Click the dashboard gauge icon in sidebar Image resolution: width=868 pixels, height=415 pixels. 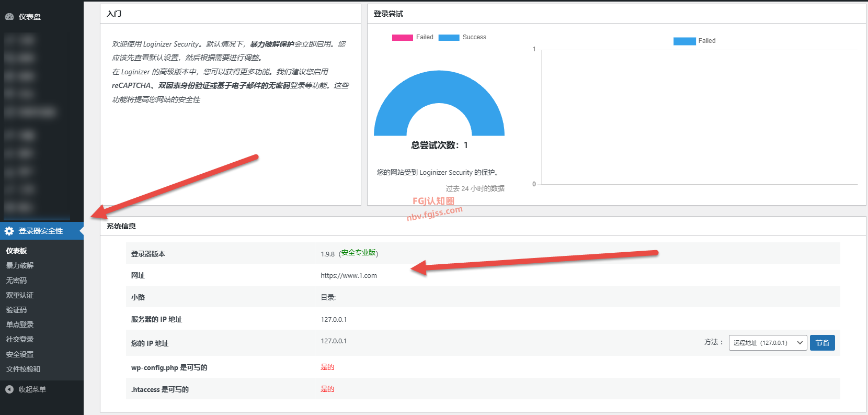pyautogui.click(x=9, y=17)
